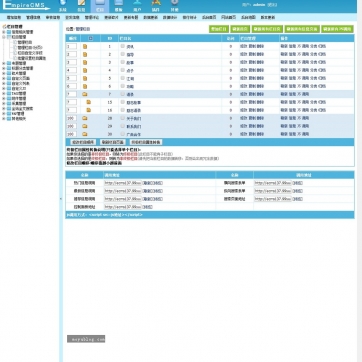
Task: Tick the checkbox for column ID 15
Action: pyautogui.click(x=123, y=102)
